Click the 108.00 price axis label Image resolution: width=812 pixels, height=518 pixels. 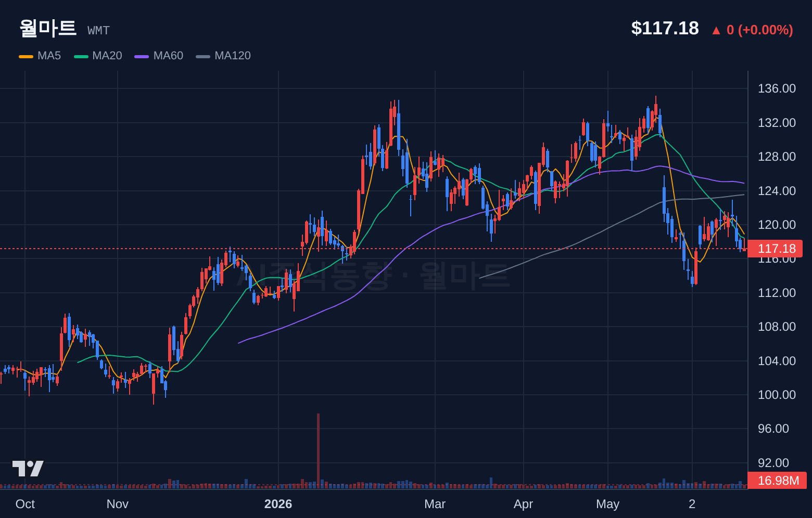(777, 327)
